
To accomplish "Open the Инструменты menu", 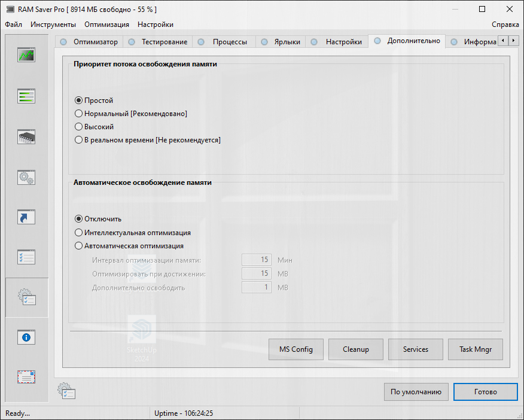I will click(53, 25).
